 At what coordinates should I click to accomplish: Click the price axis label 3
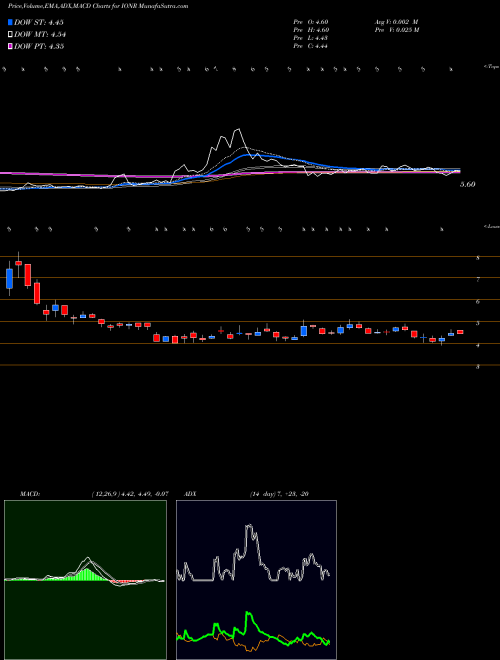pos(478,367)
